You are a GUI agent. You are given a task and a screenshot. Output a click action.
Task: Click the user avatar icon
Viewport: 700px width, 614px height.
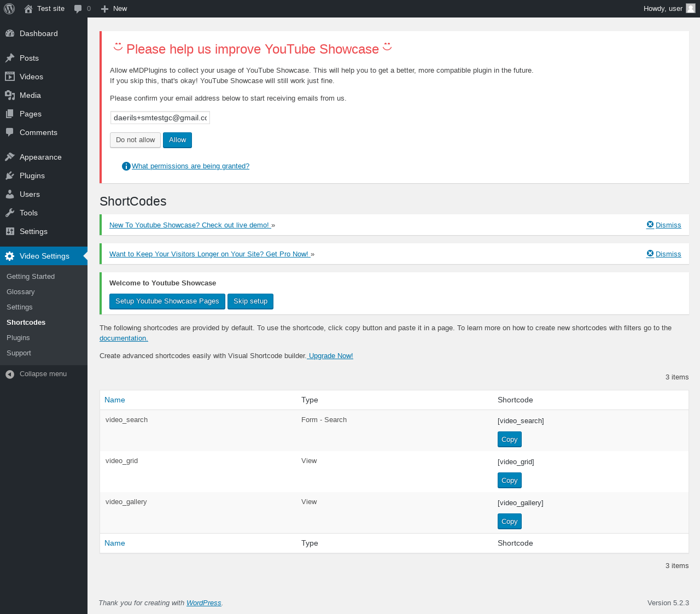[690, 8]
